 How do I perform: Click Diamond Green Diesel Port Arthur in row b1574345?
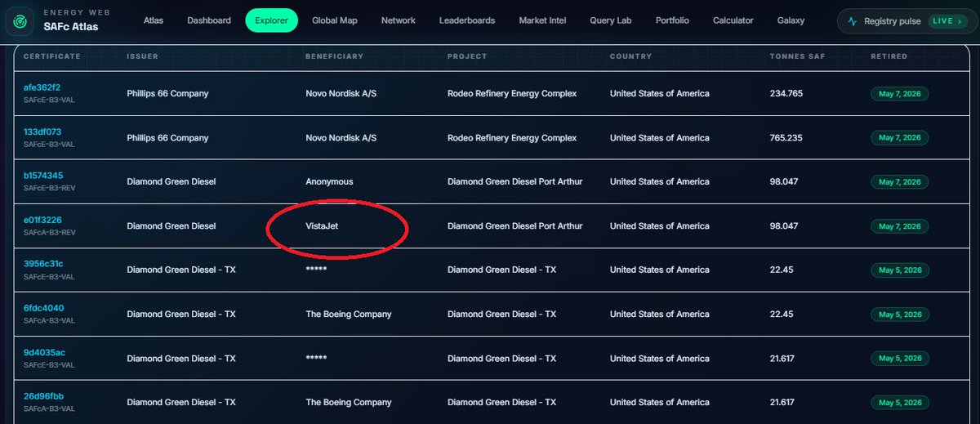tap(515, 182)
